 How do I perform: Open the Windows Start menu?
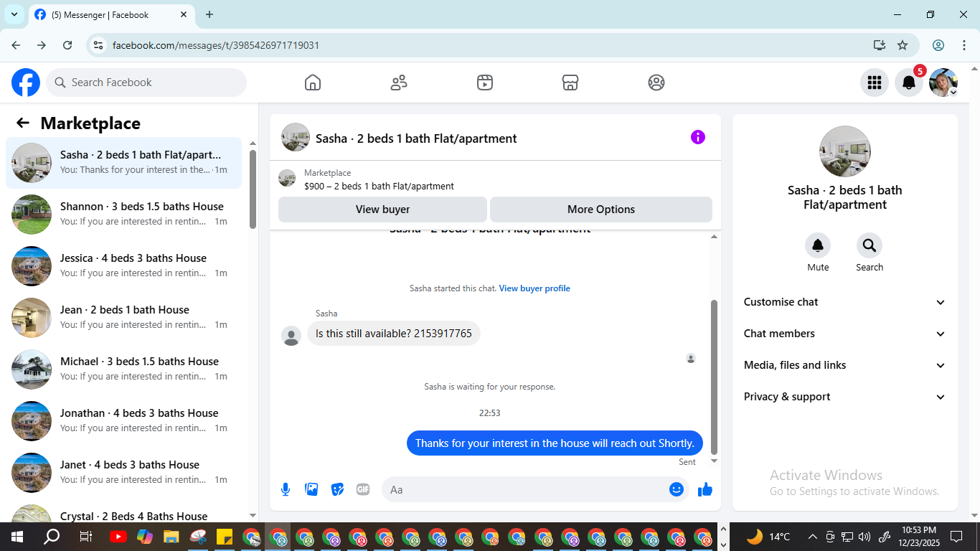pos(17,537)
